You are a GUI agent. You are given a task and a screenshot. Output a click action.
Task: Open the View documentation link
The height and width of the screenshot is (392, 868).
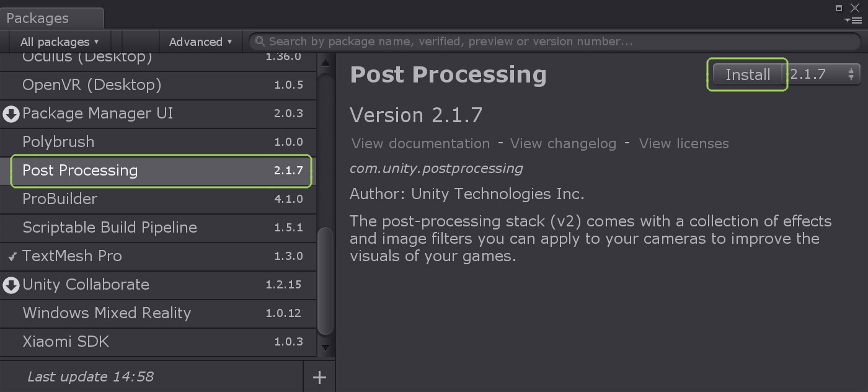tap(420, 144)
